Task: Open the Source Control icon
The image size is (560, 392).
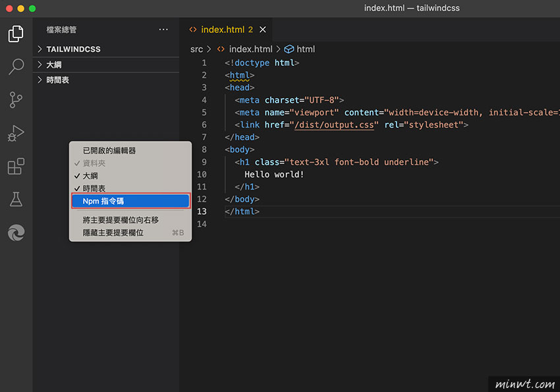Action: coord(16,99)
